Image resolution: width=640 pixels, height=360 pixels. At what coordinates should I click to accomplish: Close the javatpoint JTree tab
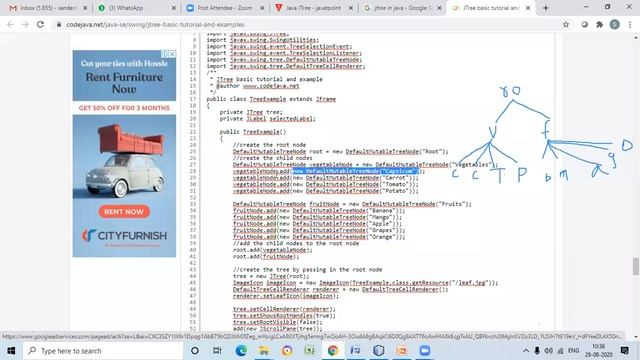point(351,8)
